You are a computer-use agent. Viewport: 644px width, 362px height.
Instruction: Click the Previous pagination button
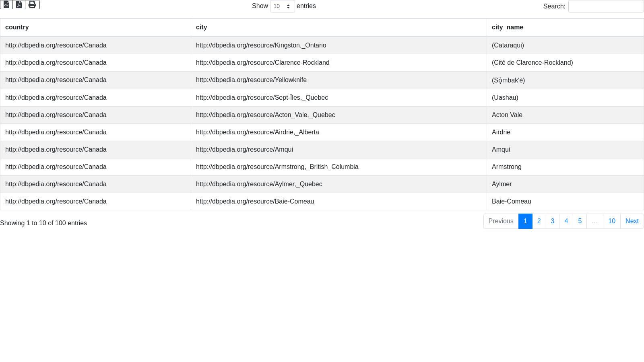point(501,221)
